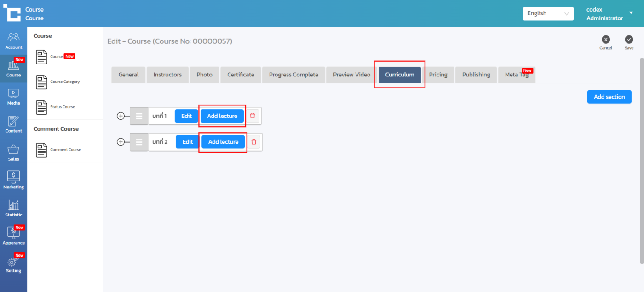Screen dimensions: 644x292
Task: Cancel editing with the X icon
Action: pyautogui.click(x=606, y=40)
